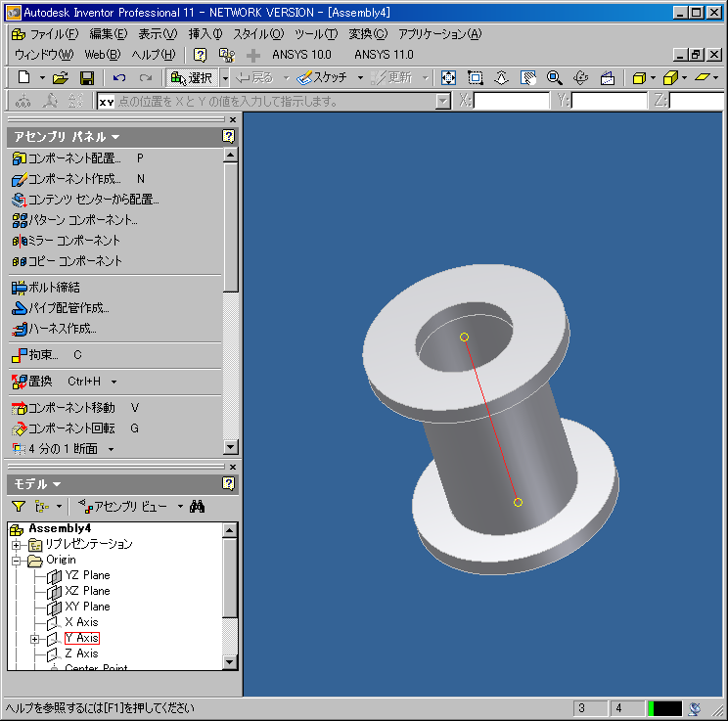Click the Save floppy disk icon
Screen dimensions: 728x721
click(x=86, y=77)
